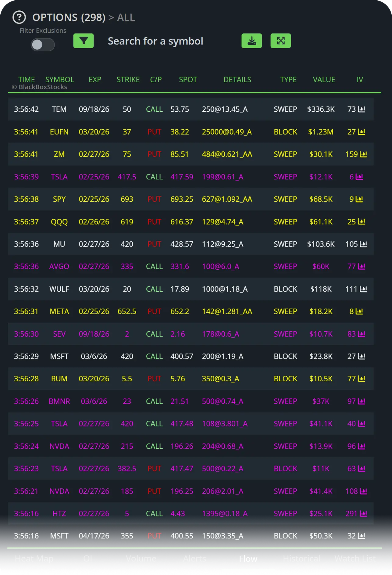Open IV chart for WULF row
This screenshot has width=392, height=575.
363,289
